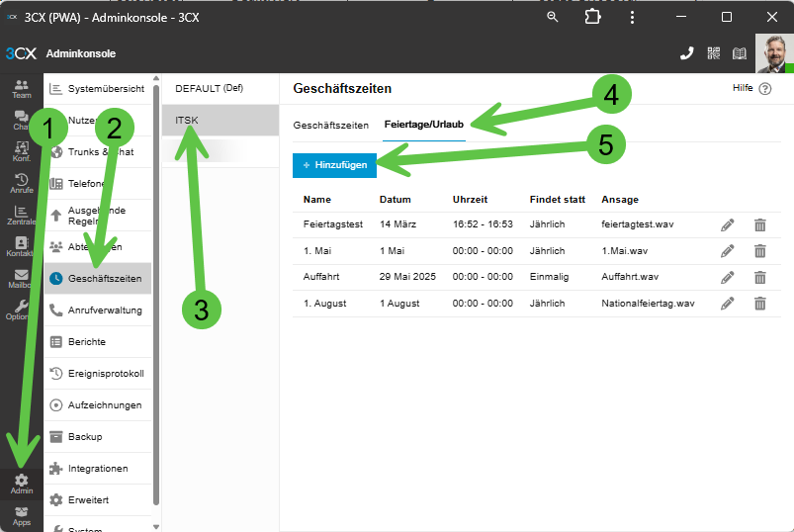Open the Team section in left rail
Screen dimensions: 794x532
click(x=22, y=89)
